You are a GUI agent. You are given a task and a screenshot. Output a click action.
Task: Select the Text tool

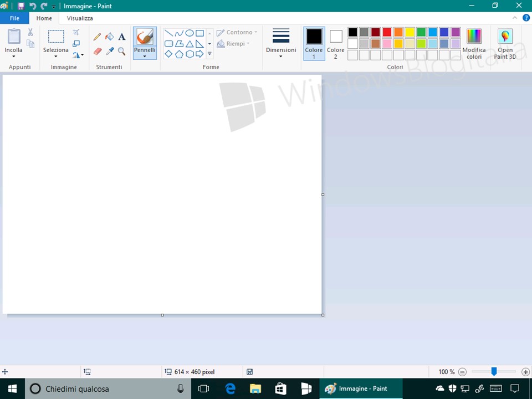click(x=122, y=37)
